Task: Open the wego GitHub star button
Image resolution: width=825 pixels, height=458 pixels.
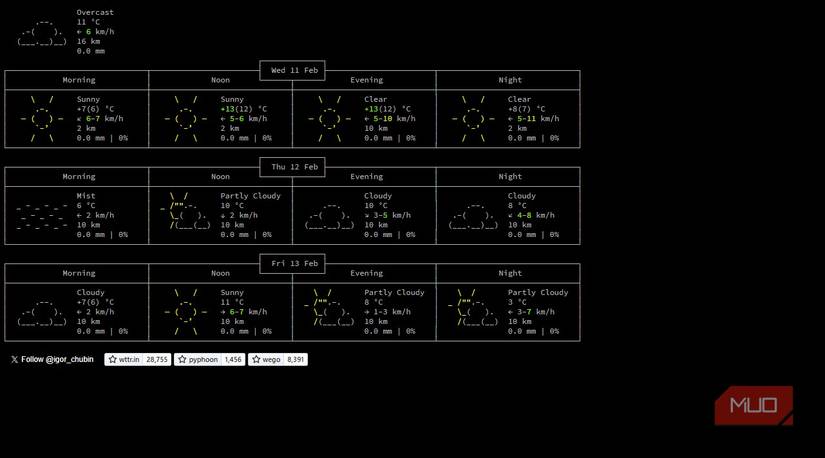Action: [x=266, y=360]
